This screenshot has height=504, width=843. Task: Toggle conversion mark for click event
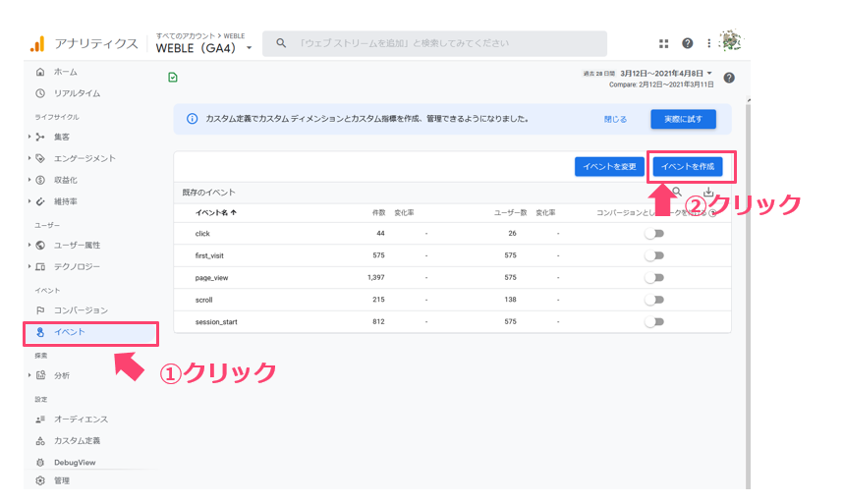[654, 233]
